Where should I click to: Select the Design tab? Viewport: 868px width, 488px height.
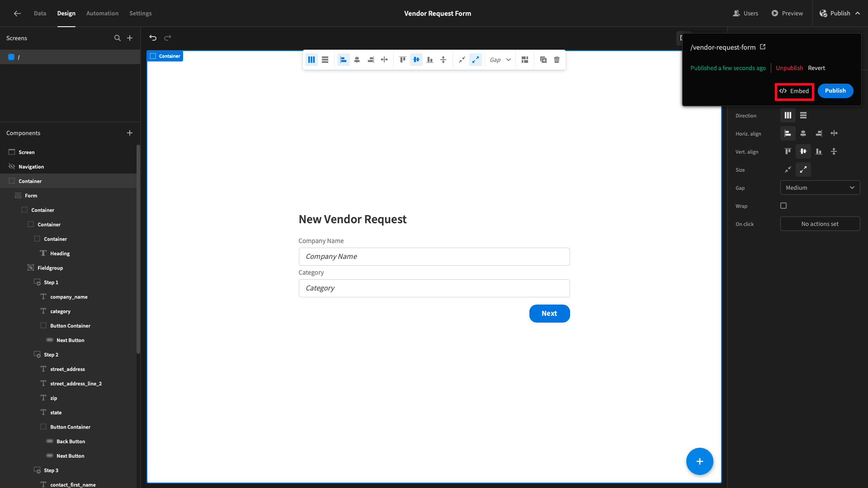pyautogui.click(x=66, y=13)
